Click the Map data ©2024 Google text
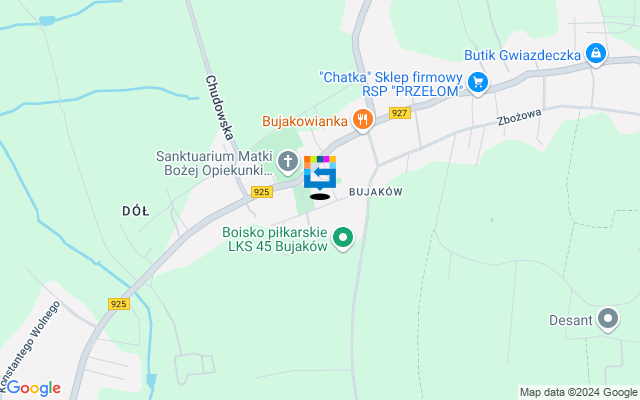The image size is (640, 400). point(578,393)
